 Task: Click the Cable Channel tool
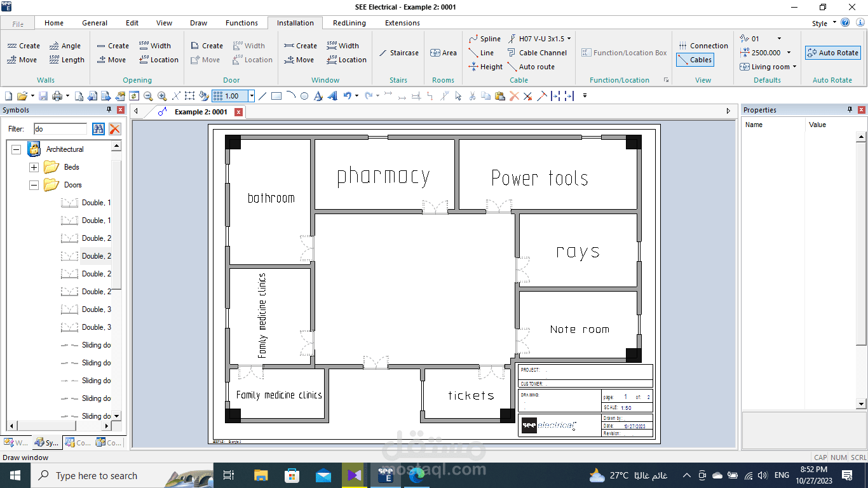pyautogui.click(x=538, y=53)
